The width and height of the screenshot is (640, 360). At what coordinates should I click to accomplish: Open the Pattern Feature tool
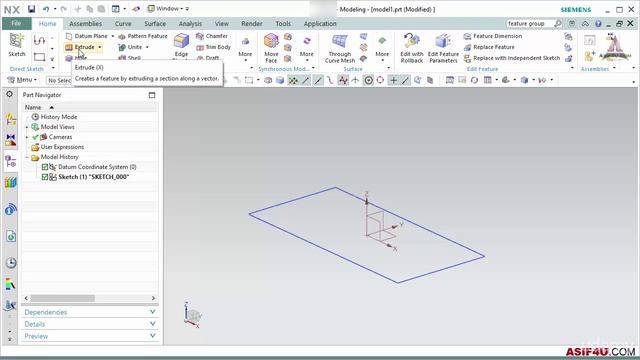coord(143,36)
